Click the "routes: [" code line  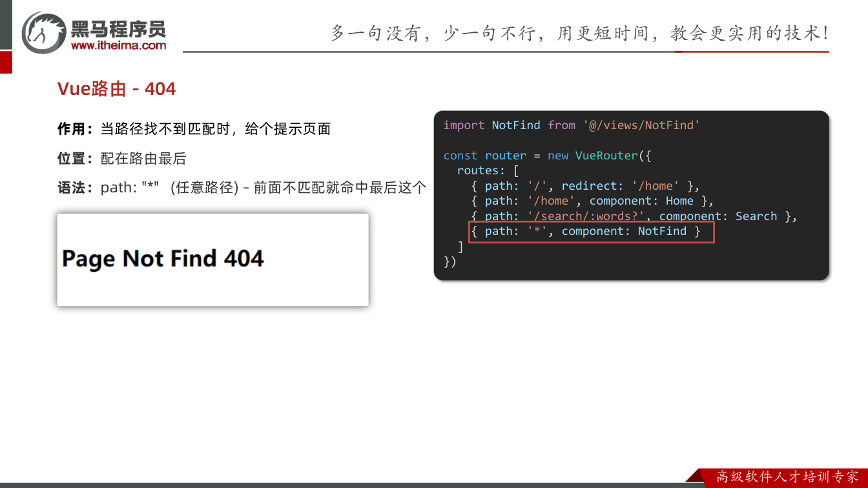(488, 170)
